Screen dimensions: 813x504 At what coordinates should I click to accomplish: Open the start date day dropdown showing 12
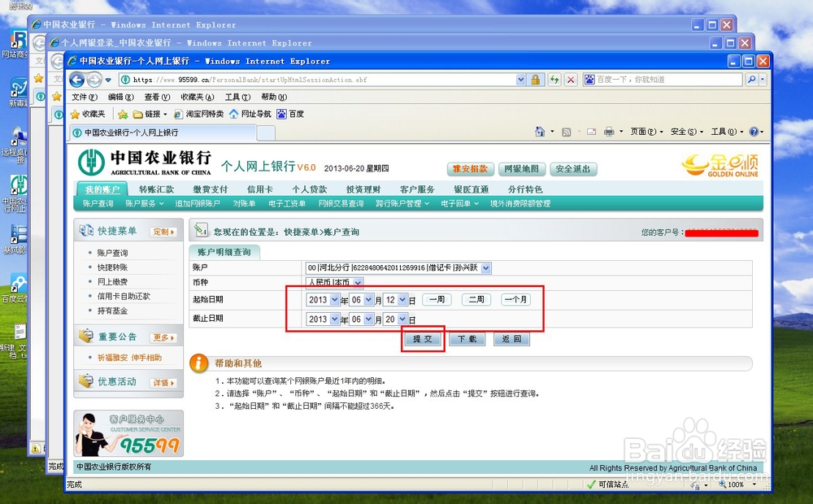coord(396,300)
